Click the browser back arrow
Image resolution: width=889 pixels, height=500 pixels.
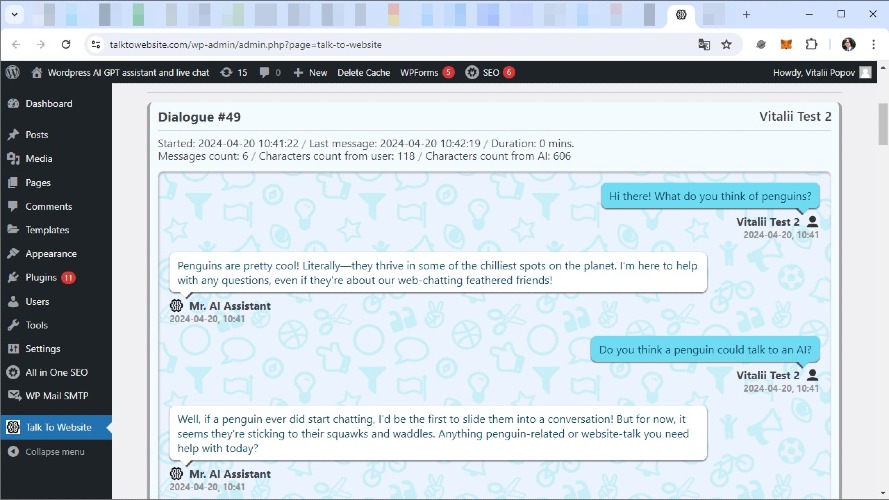click(x=16, y=44)
